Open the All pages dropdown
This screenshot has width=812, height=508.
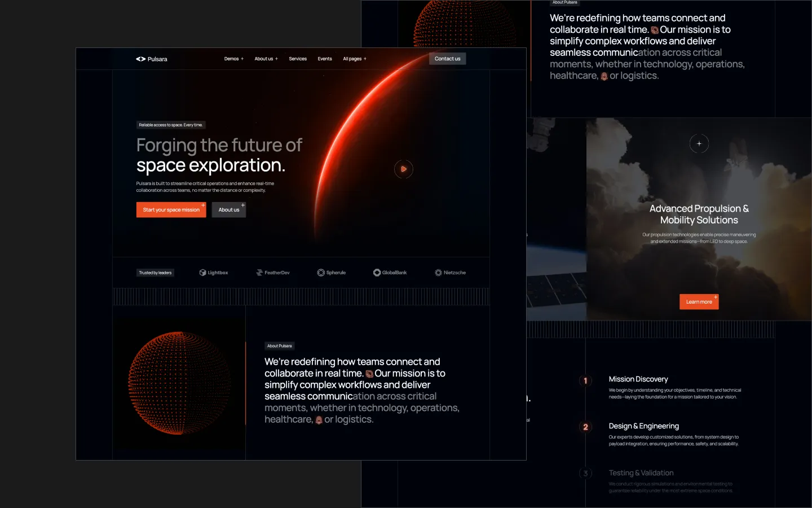tap(354, 59)
